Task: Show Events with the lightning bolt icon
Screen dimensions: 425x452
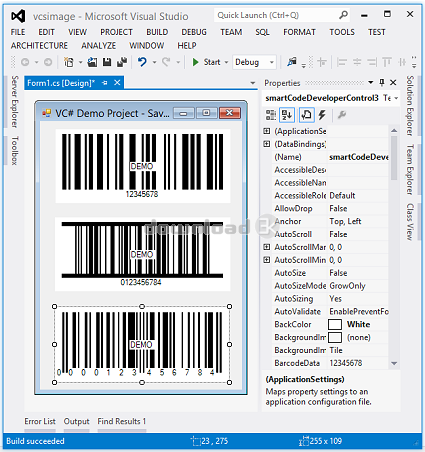Action: pos(322,115)
